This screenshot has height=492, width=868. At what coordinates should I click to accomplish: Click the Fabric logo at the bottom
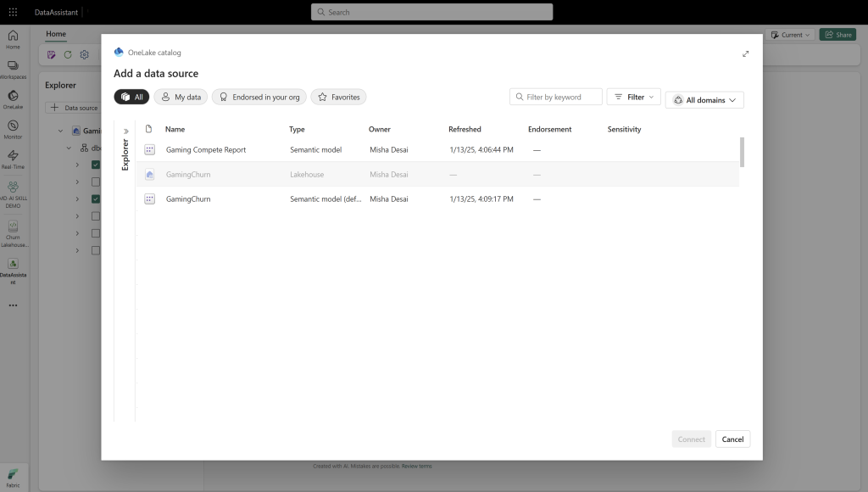point(13,477)
